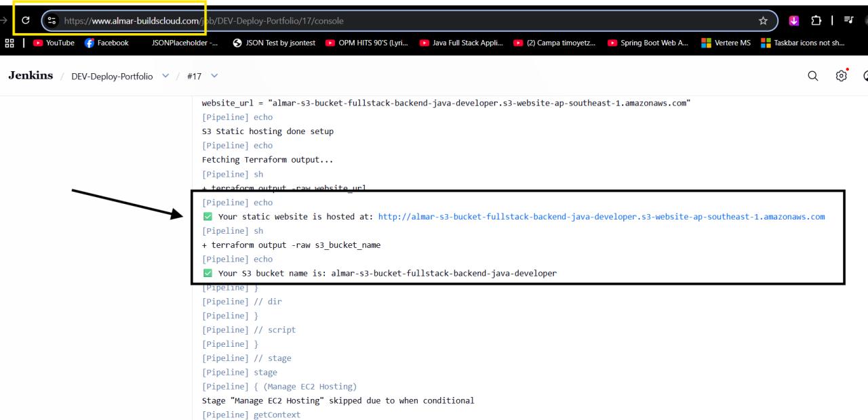The image size is (868, 420).
Task: Open the YouTube bookmark
Action: point(53,42)
